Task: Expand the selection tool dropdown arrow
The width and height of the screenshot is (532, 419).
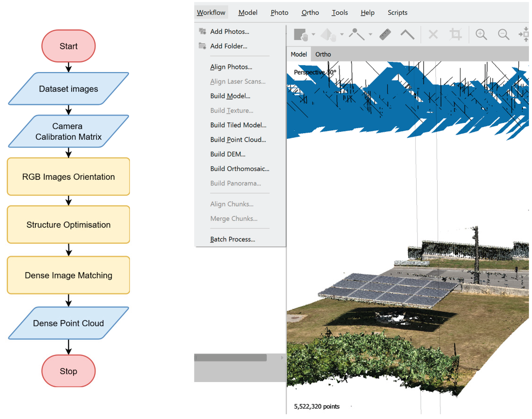Action: pyautogui.click(x=313, y=34)
